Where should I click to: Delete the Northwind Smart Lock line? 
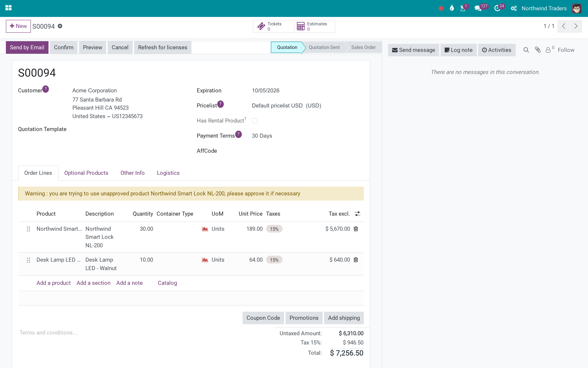356,229
